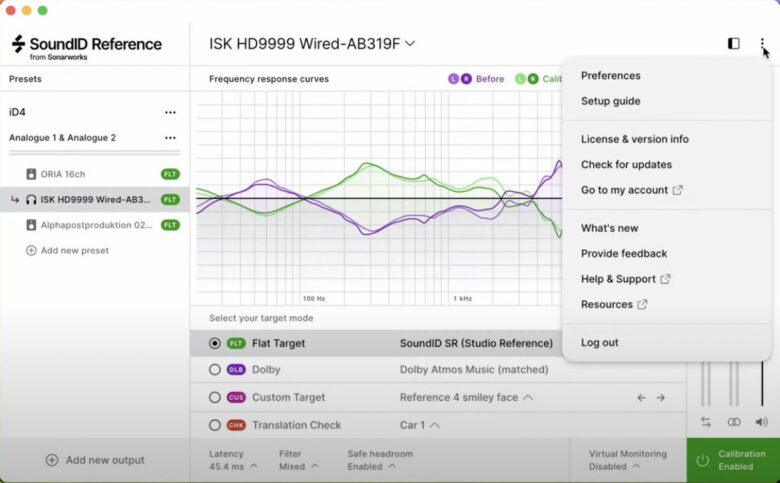Click external link icon beside Resources

[x=642, y=304]
